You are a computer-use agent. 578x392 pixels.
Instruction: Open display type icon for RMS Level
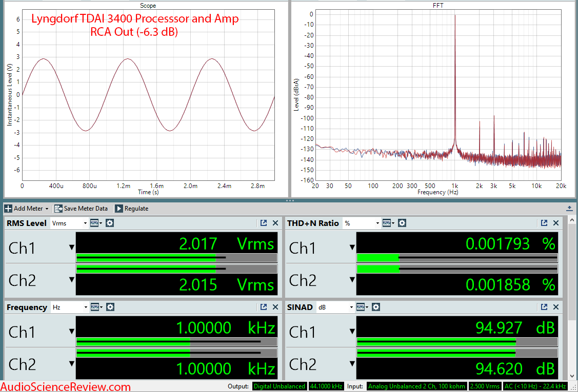[96, 223]
